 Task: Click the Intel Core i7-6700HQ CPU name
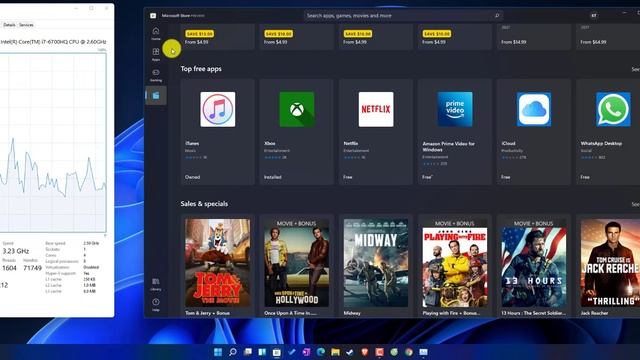[53, 42]
